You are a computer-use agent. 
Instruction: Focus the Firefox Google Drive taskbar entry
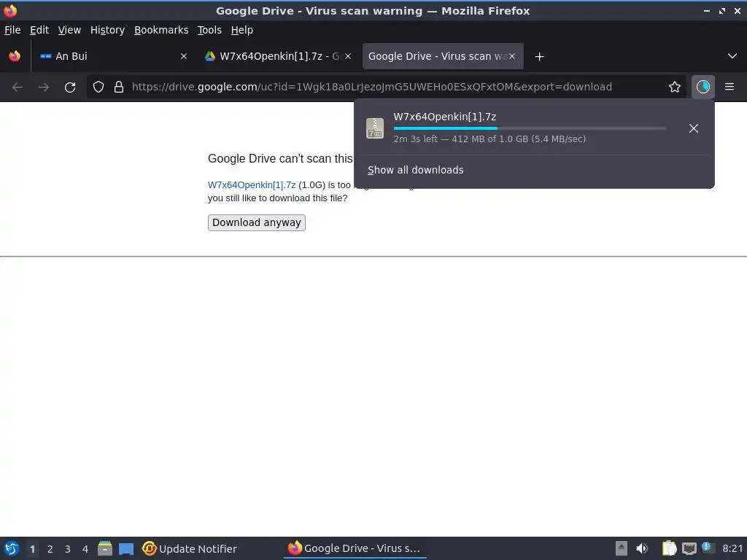[x=355, y=548]
